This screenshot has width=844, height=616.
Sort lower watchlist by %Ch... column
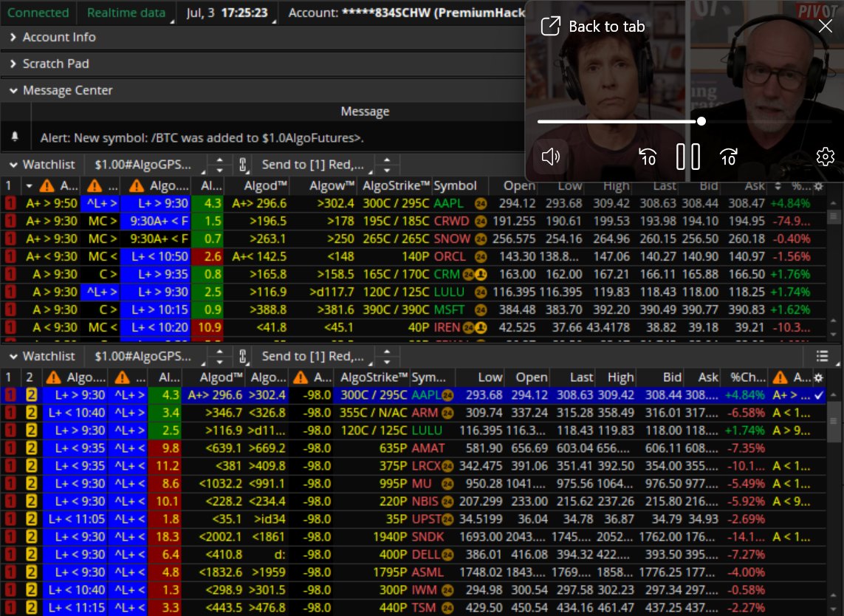tap(748, 377)
